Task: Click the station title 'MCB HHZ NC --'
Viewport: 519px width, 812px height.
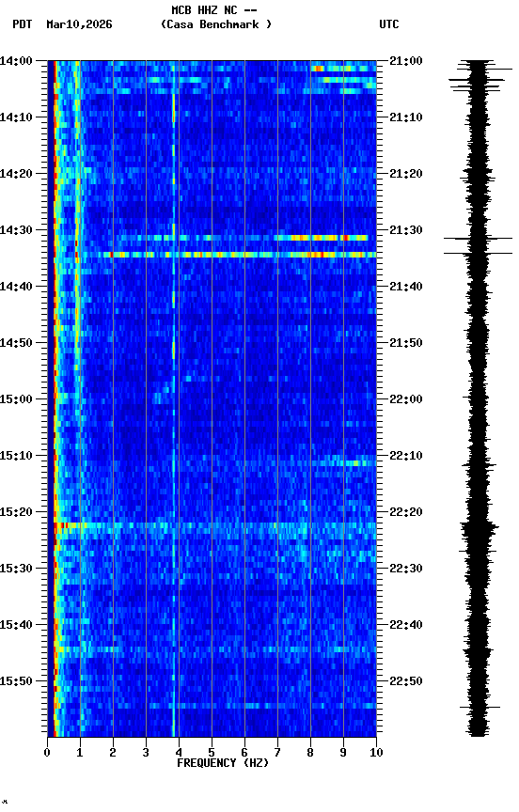Action: [214, 10]
